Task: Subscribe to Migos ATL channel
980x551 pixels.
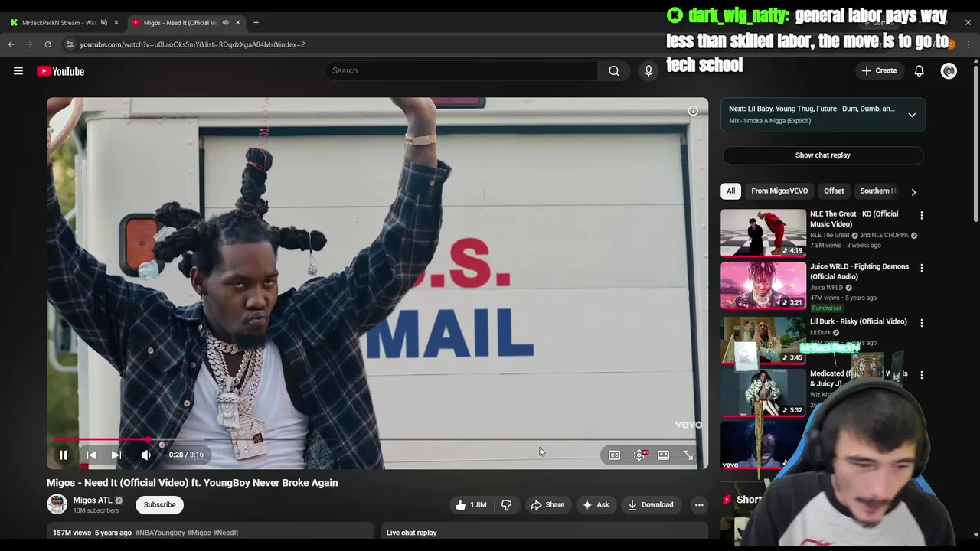Action: (159, 504)
